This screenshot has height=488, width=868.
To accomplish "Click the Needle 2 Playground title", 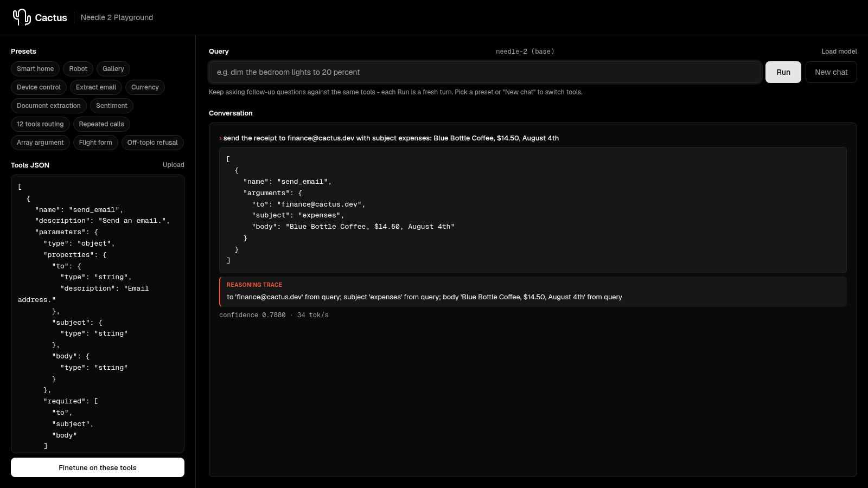I will [x=117, y=17].
